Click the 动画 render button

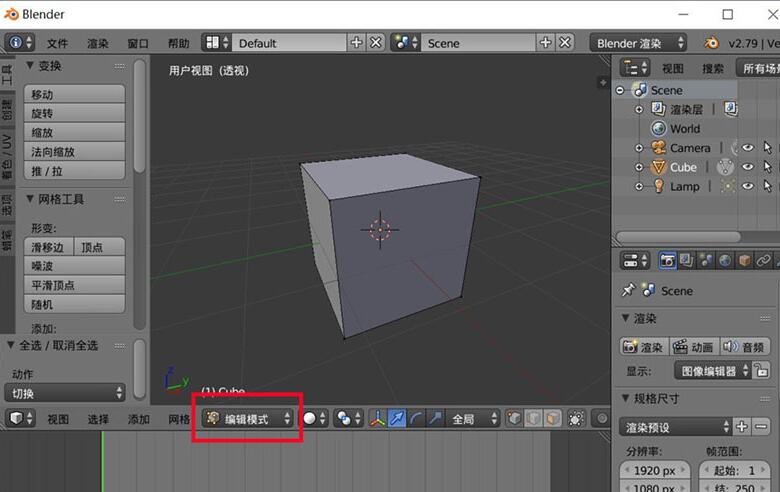point(693,347)
